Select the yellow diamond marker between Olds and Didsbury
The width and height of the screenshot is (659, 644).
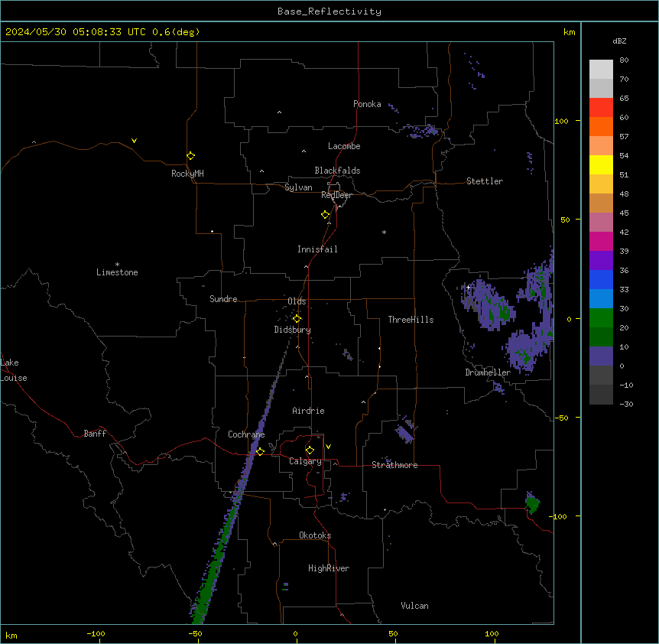tap(297, 319)
